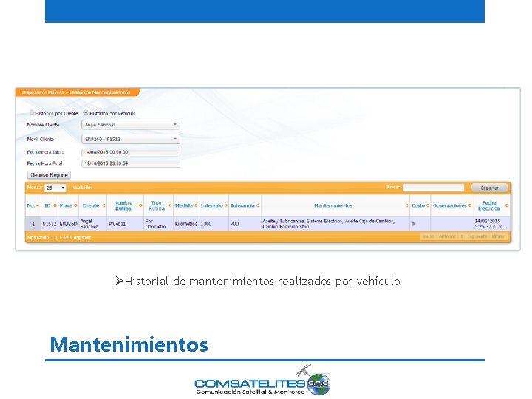Open the Mostrar results count dropdown
Viewport: 532px width, 399px height.
(x=55, y=188)
